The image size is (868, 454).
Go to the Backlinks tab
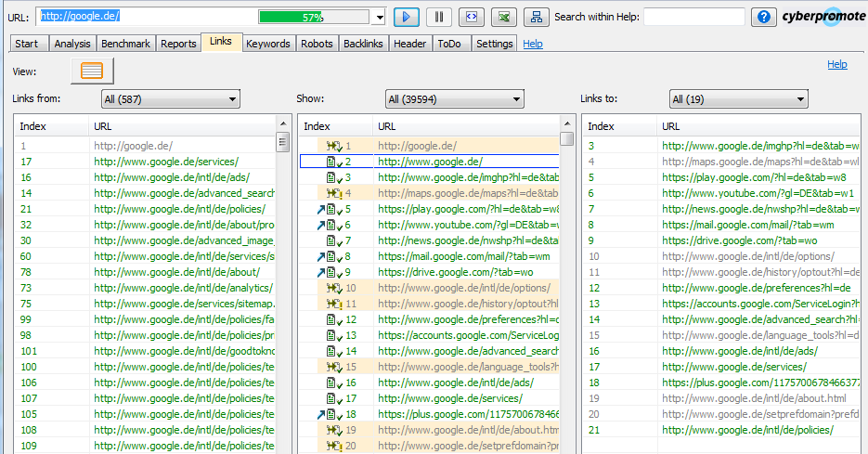click(x=363, y=44)
